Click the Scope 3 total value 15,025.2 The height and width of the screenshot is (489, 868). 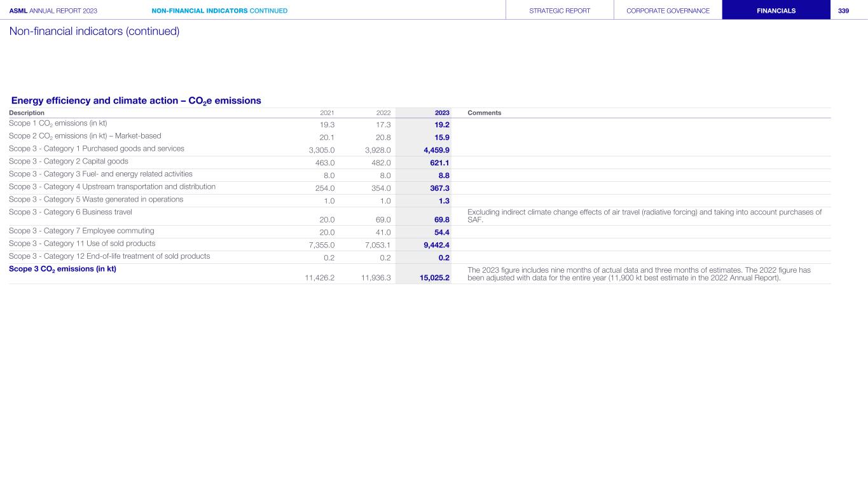(434, 278)
